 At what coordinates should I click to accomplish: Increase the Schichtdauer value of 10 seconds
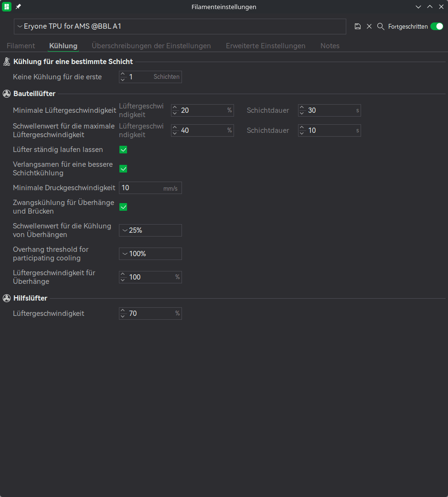302,128
